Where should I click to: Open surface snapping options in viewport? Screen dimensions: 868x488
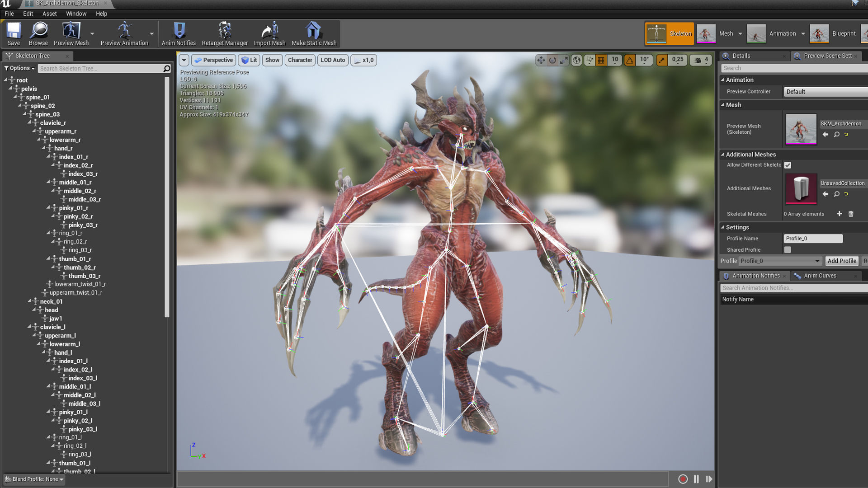[590, 60]
